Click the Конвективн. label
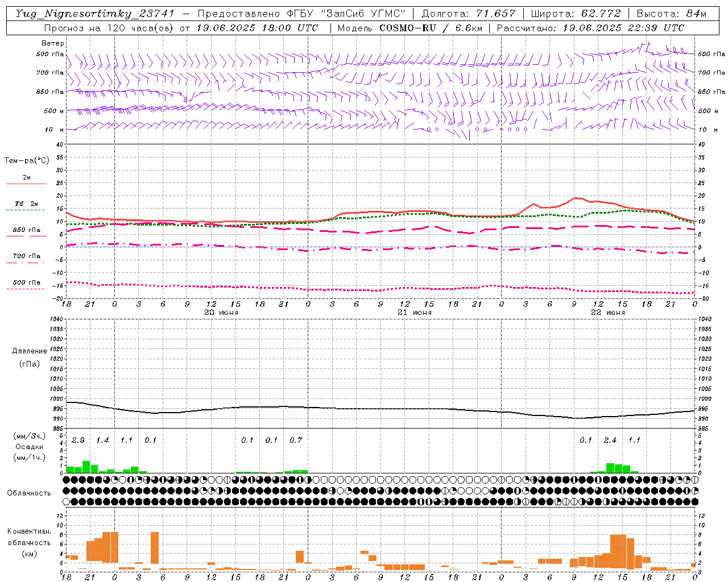This screenshot has height=582, width=728. click(29, 531)
